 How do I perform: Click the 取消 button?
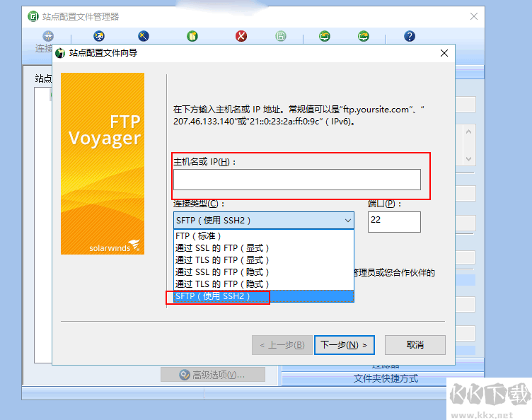pos(415,345)
